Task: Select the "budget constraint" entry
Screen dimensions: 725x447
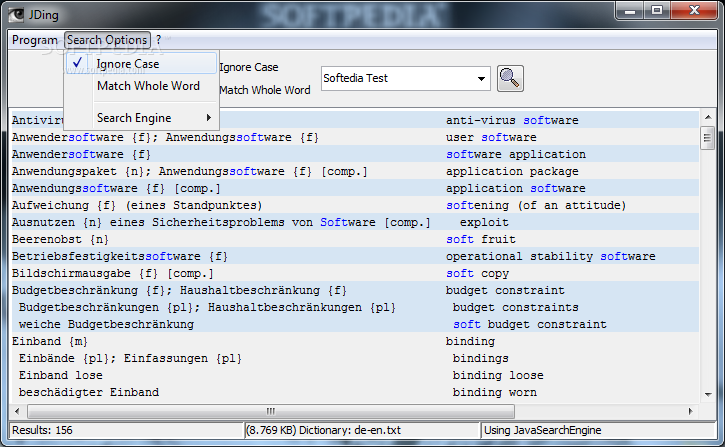Action: click(505, 290)
